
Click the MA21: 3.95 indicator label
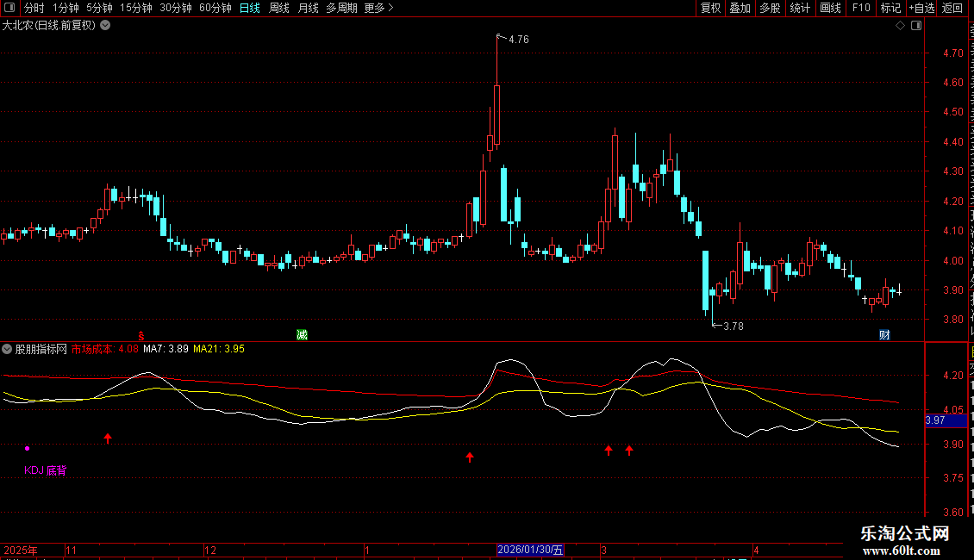219,349
